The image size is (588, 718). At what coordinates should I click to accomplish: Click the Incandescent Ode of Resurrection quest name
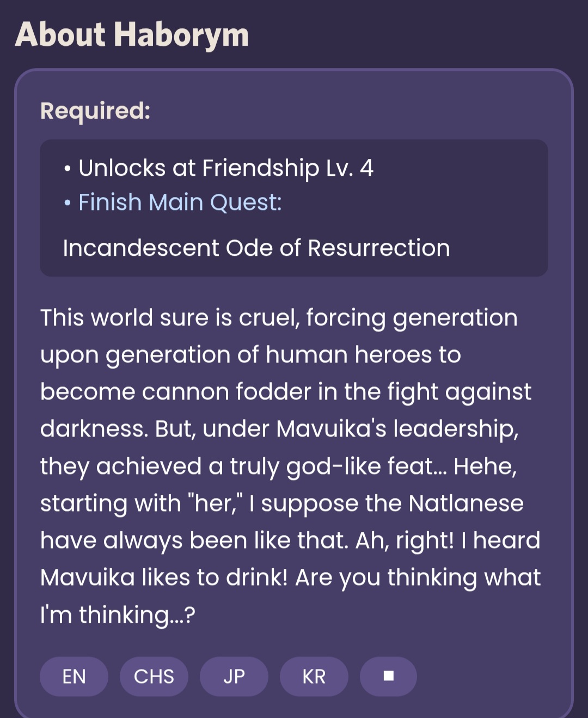pos(256,248)
